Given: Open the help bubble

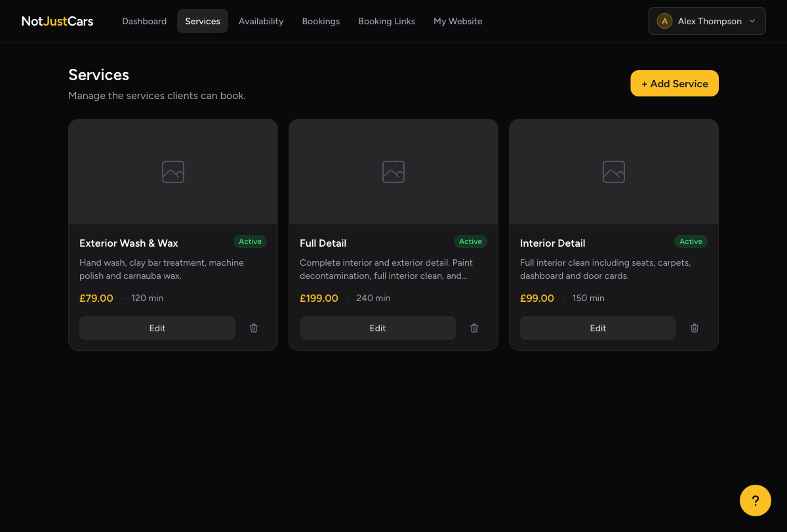Looking at the screenshot, I should click(755, 500).
